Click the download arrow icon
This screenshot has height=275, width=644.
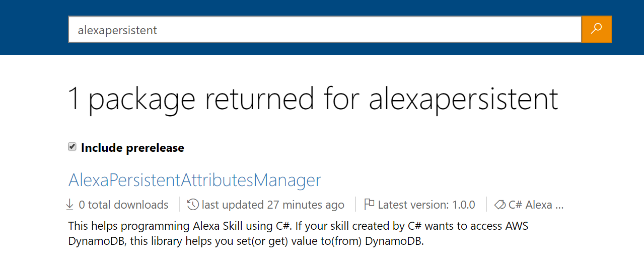pos(70,205)
